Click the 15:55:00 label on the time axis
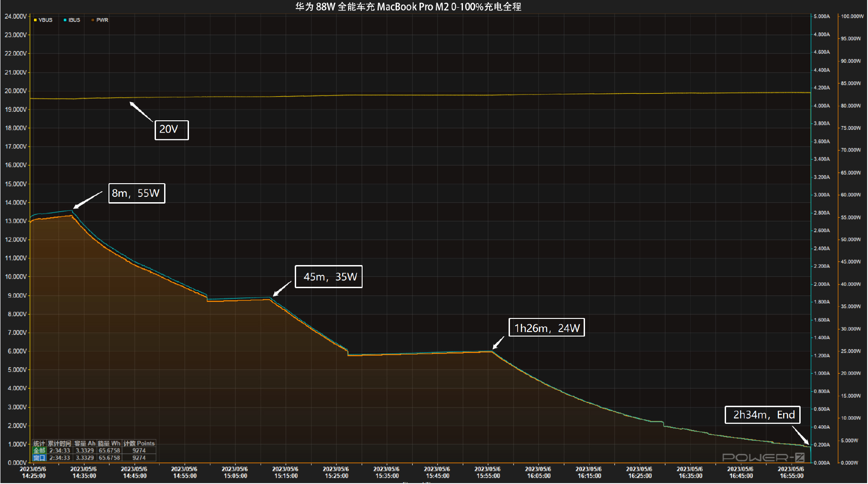Viewport: 868px width, 484px height. tap(488, 476)
